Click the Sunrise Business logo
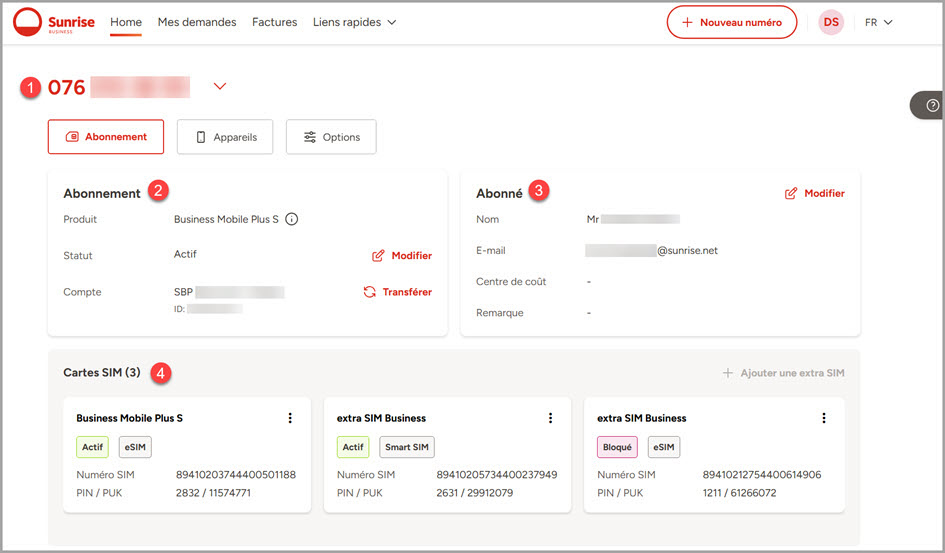945x553 pixels. 54,22
